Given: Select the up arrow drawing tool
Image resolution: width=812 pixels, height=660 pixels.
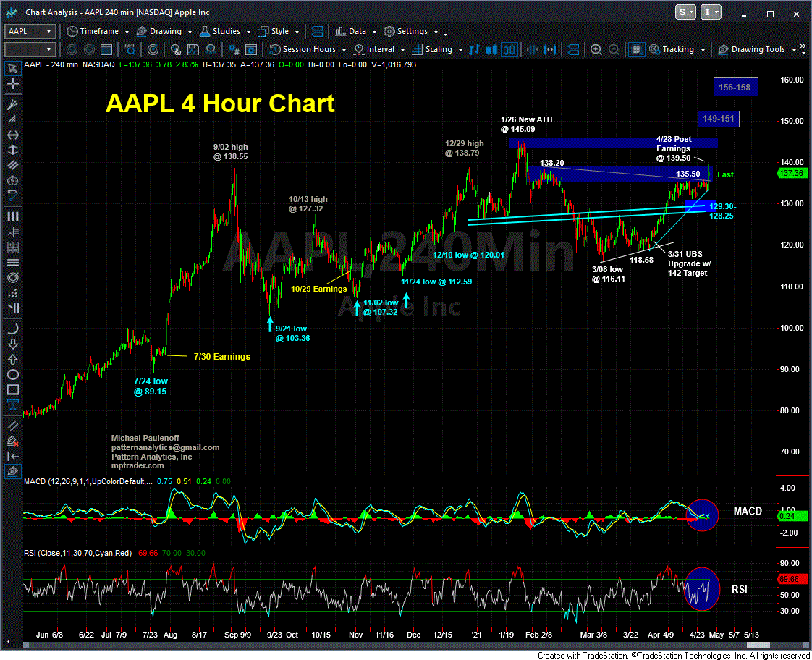Looking at the screenshot, I should [12, 359].
